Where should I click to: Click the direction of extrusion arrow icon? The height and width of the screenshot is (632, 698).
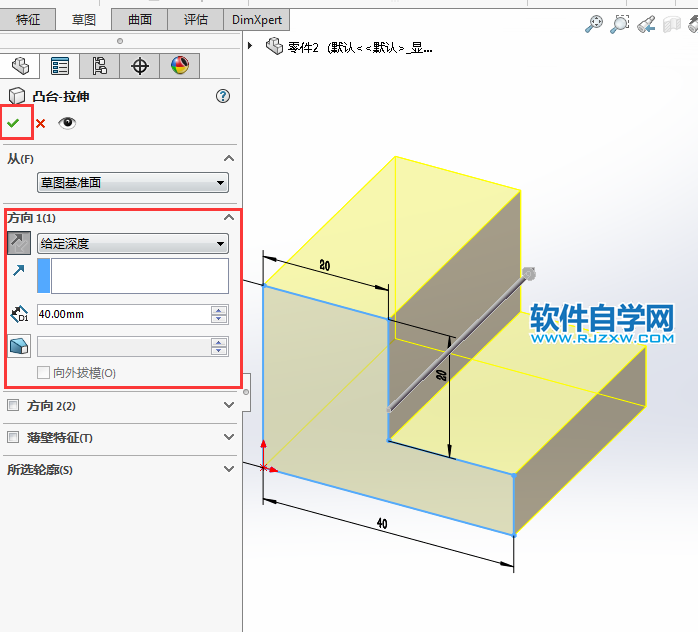pos(19,270)
